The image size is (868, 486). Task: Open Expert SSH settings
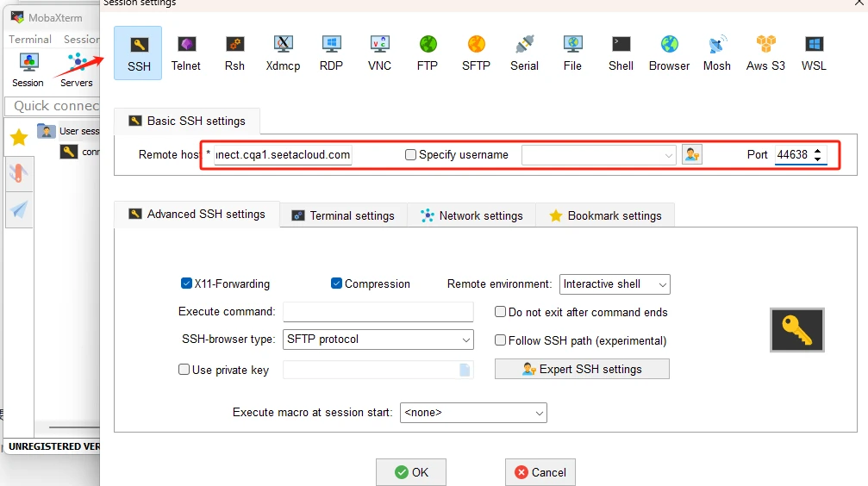582,369
